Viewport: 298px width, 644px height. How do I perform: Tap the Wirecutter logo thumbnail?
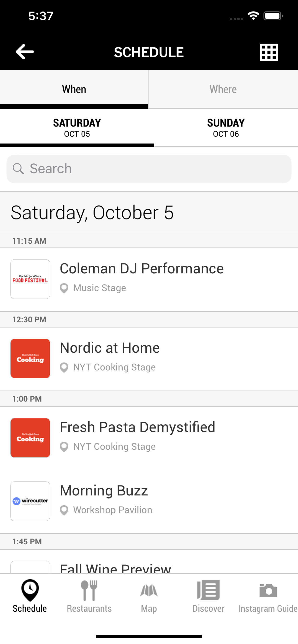[x=30, y=501]
